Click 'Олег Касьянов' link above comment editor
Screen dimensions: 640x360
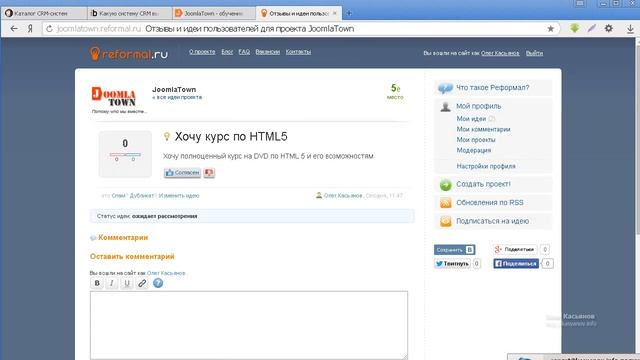166,273
